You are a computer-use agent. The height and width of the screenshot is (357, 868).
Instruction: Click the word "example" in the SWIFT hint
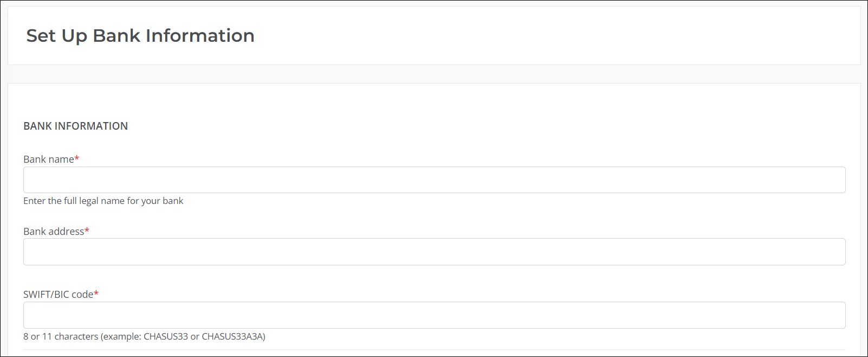tap(122, 337)
